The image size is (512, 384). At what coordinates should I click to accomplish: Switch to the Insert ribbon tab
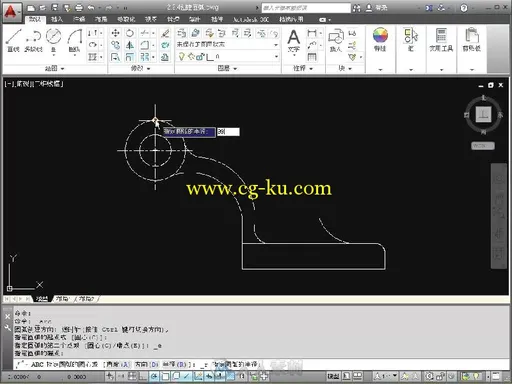point(57,19)
